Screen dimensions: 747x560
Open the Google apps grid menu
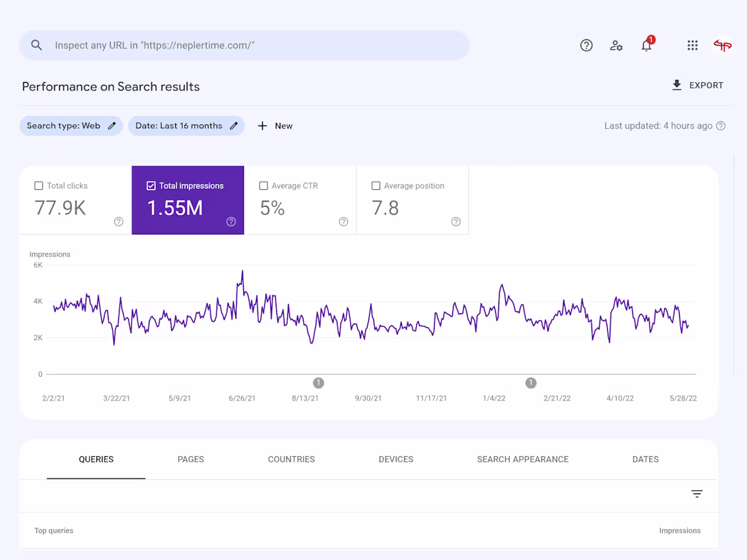692,45
